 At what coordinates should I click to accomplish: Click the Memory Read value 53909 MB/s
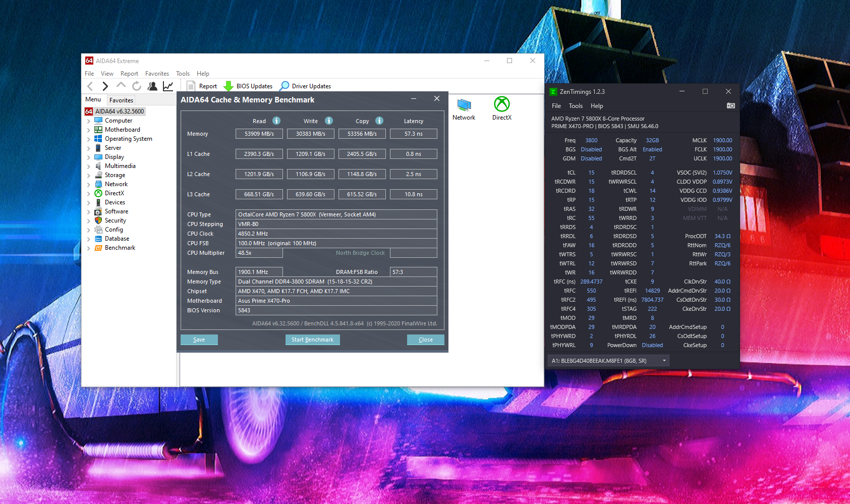(259, 134)
